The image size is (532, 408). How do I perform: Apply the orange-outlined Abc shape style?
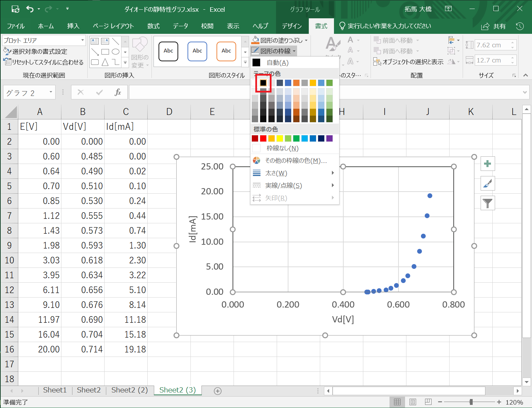pyautogui.click(x=226, y=51)
